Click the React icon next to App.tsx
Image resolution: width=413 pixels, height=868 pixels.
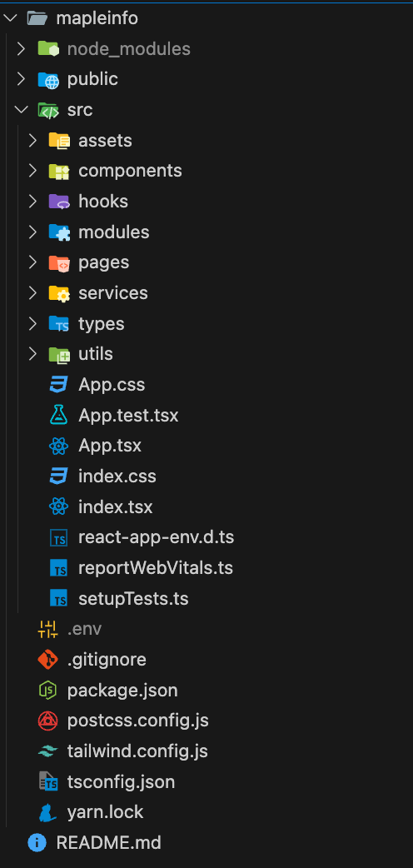58,446
